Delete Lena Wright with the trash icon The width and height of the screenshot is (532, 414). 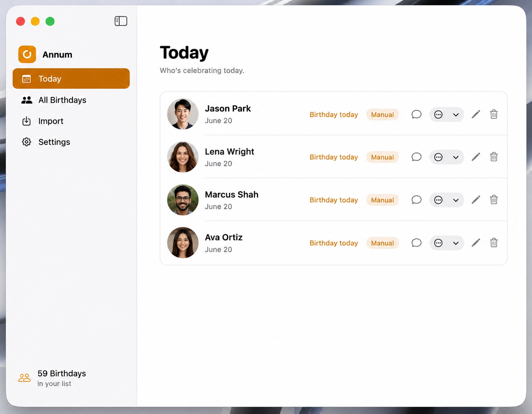(494, 157)
